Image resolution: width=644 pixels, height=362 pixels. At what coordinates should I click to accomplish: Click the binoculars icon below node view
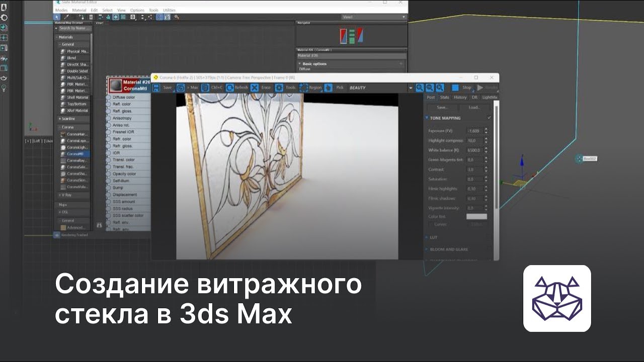(99, 226)
